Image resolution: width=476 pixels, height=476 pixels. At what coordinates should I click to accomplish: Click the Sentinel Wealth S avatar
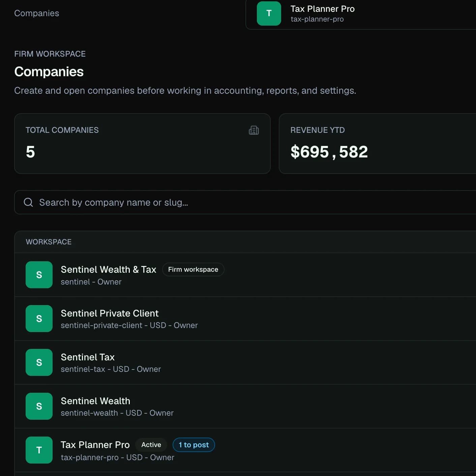(39, 406)
